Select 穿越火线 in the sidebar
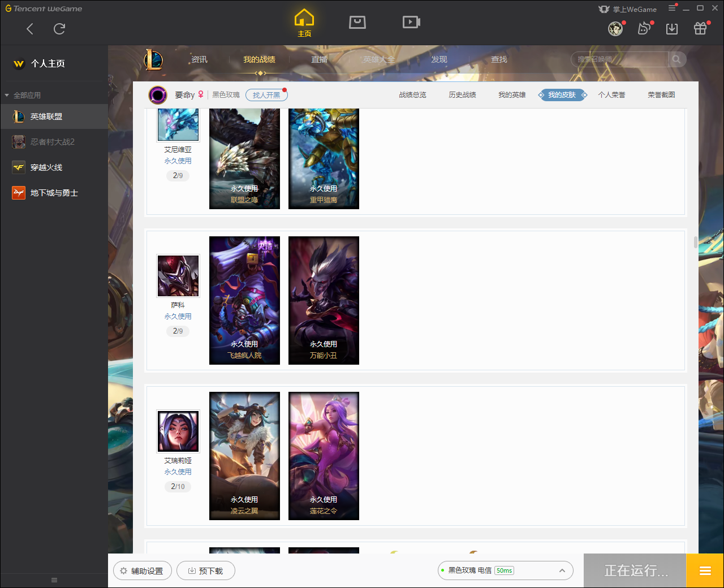Screen dimensions: 724x588 coord(54,167)
